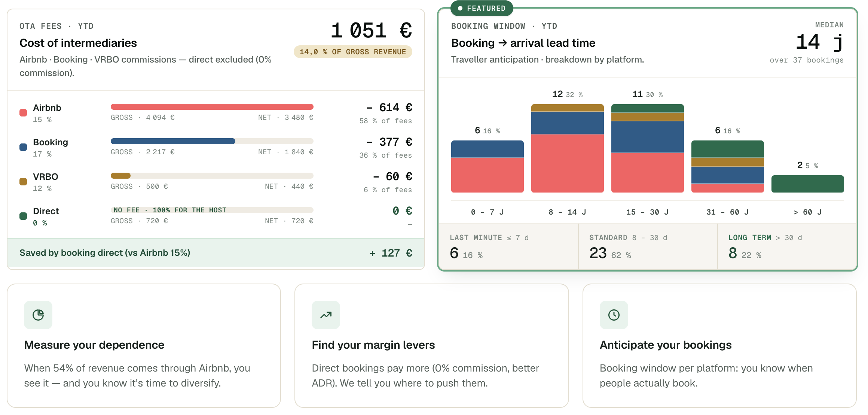Click the > 60 J green bar
868x415 pixels.
[808, 184]
